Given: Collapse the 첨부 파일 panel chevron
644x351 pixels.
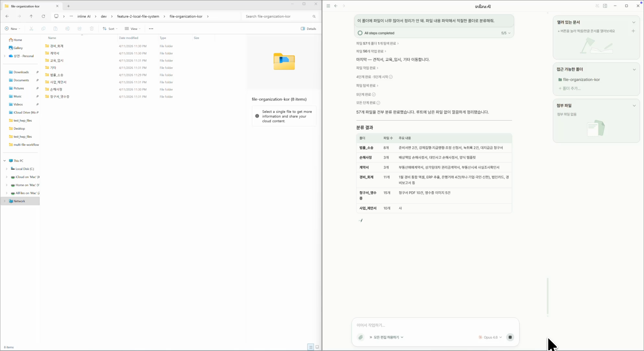Looking at the screenshot, I should click(x=634, y=106).
